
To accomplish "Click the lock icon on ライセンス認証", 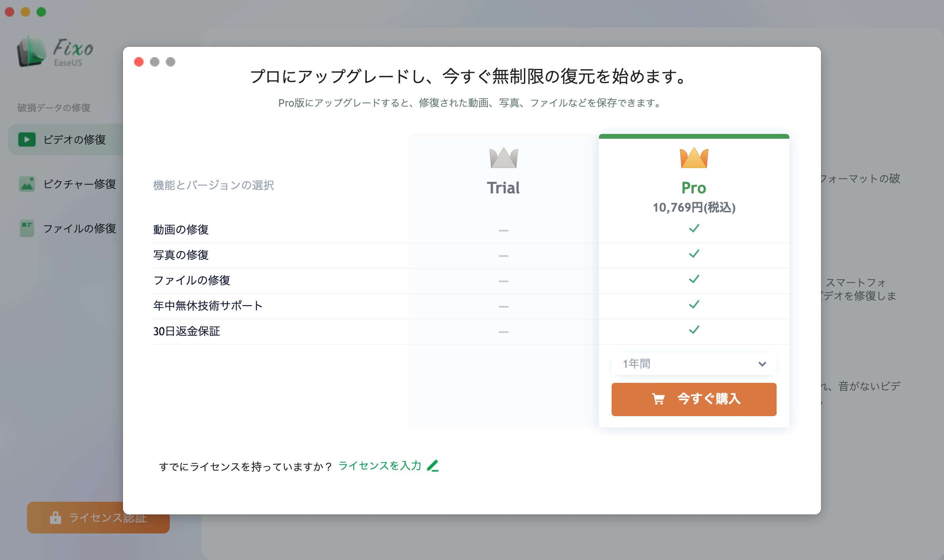I will pos(56,518).
